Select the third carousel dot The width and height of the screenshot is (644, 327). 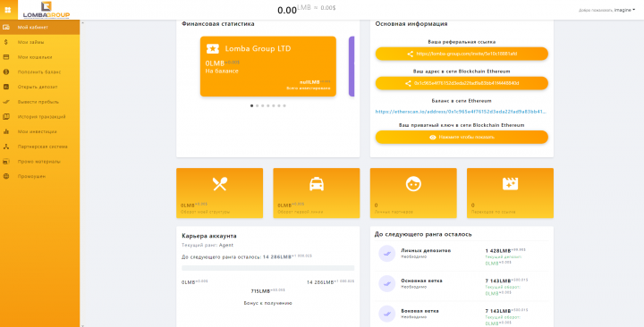pos(262,105)
